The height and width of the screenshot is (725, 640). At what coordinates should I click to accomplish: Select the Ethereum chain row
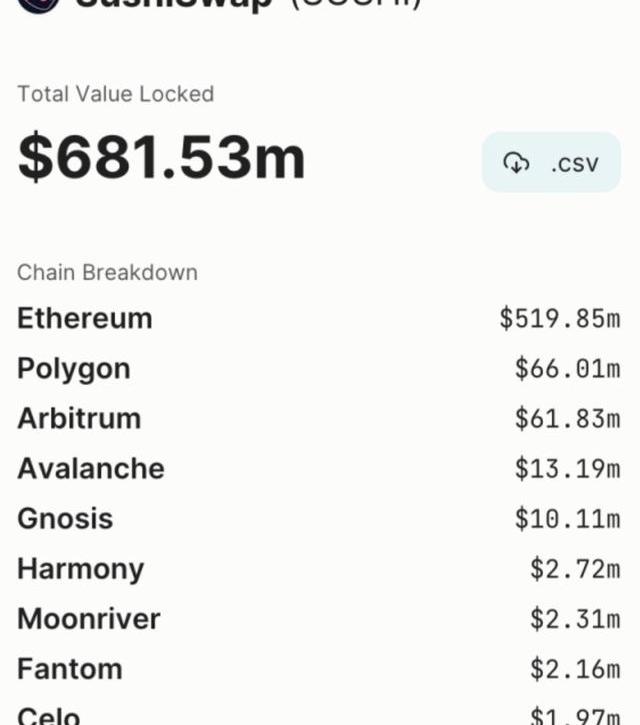click(319, 319)
